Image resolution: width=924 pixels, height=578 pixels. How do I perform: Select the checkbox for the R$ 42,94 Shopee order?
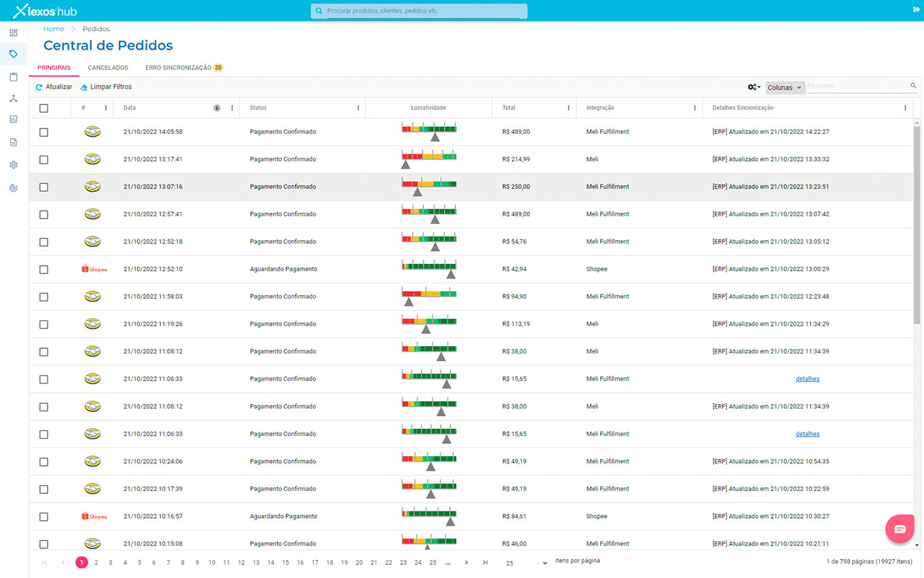click(44, 270)
